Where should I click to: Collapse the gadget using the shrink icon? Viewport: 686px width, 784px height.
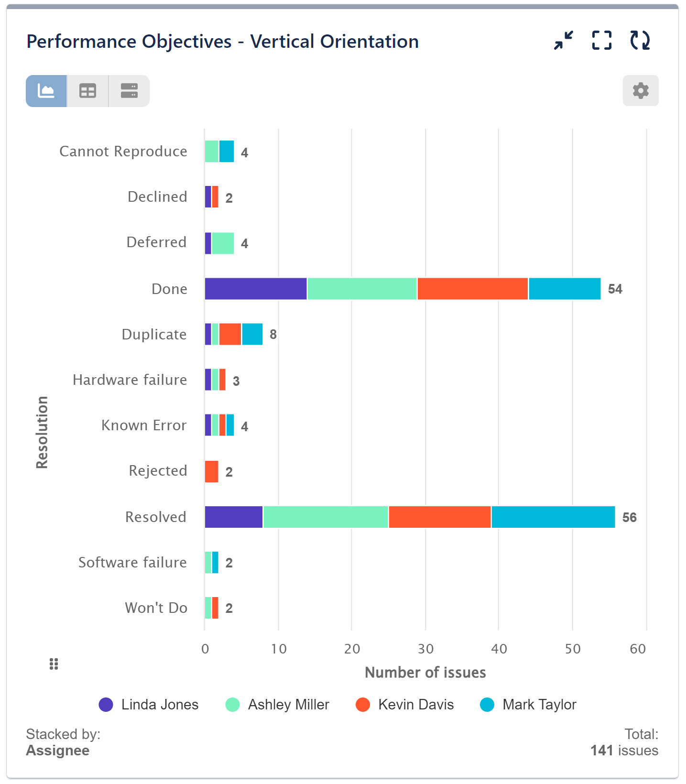click(563, 41)
